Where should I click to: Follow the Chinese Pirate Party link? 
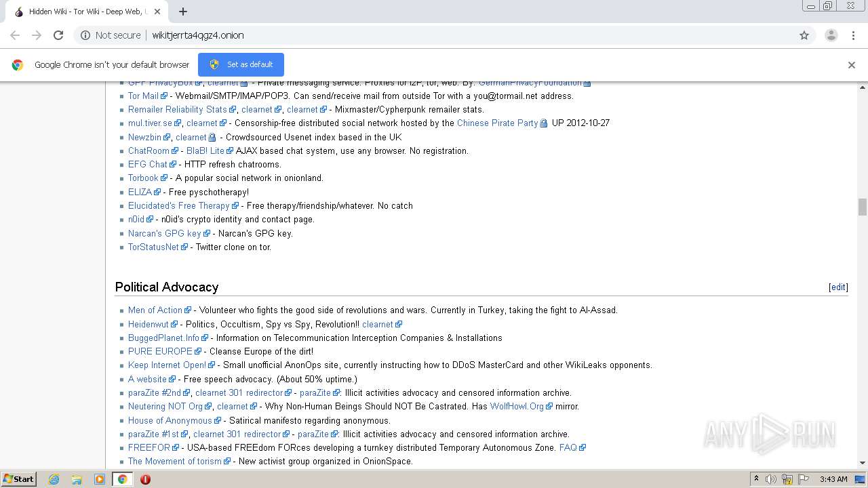(497, 123)
